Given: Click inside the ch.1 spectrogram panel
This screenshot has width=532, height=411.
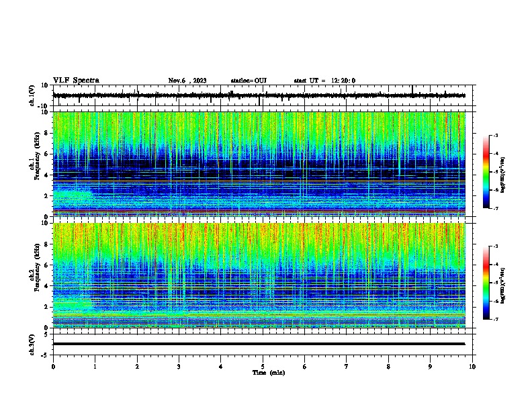Looking at the screenshot, I should tap(259, 164).
